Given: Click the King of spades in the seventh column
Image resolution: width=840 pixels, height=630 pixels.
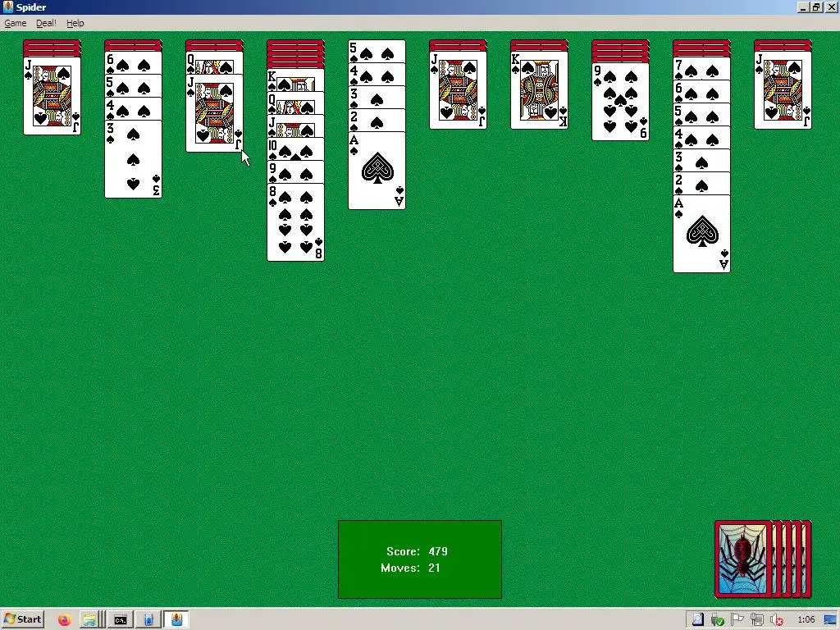Looking at the screenshot, I should click(x=540, y=90).
